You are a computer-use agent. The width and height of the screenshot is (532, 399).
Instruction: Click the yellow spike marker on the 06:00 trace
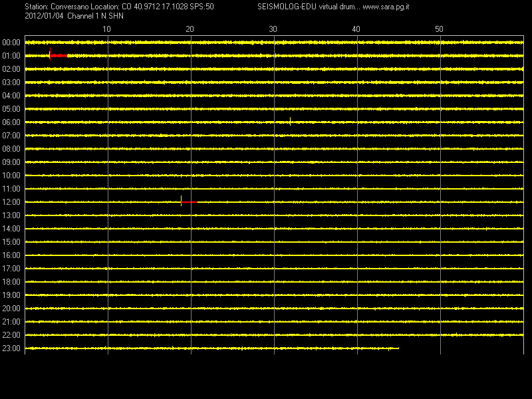click(x=290, y=121)
